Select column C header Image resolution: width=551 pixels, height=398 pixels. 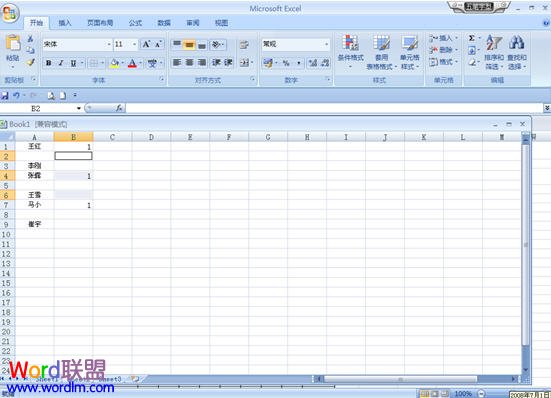tap(112, 137)
